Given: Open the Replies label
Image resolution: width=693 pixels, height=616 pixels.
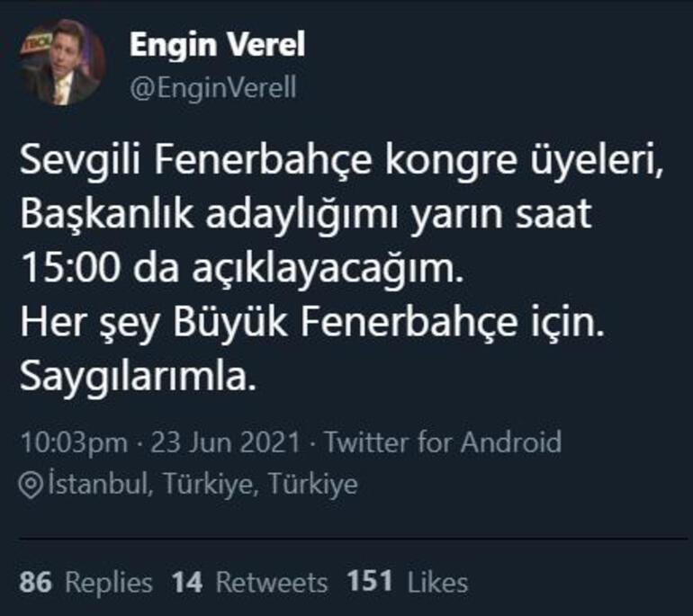Looking at the screenshot, I should (x=109, y=583).
